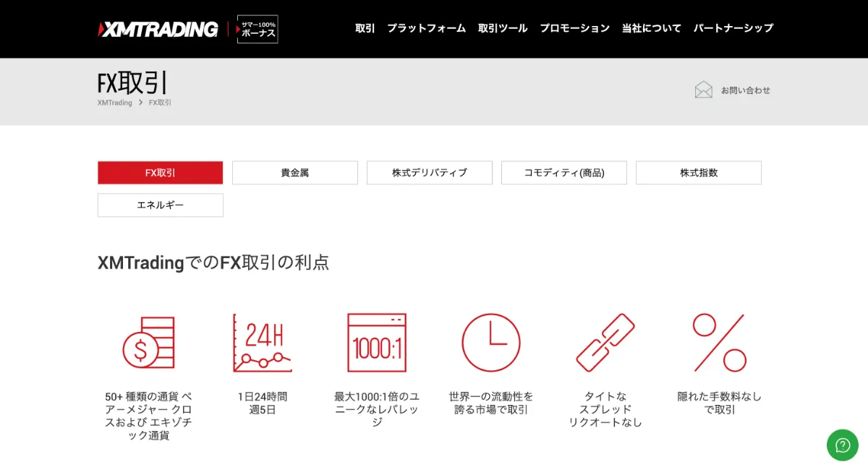The height and width of the screenshot is (470, 868).
Task: Select the コモディティ(商品) tab
Action: (x=563, y=172)
